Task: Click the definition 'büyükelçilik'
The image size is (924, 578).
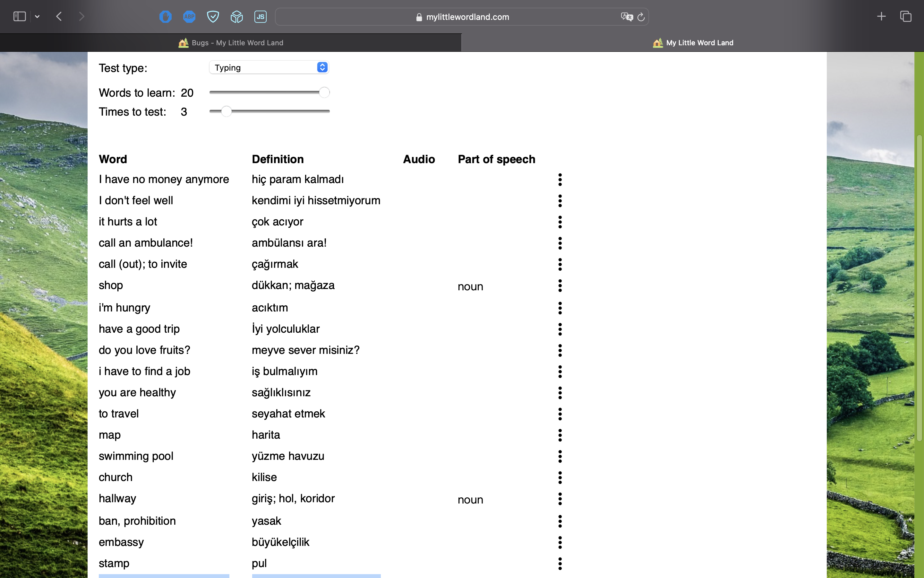Action: [x=280, y=542]
